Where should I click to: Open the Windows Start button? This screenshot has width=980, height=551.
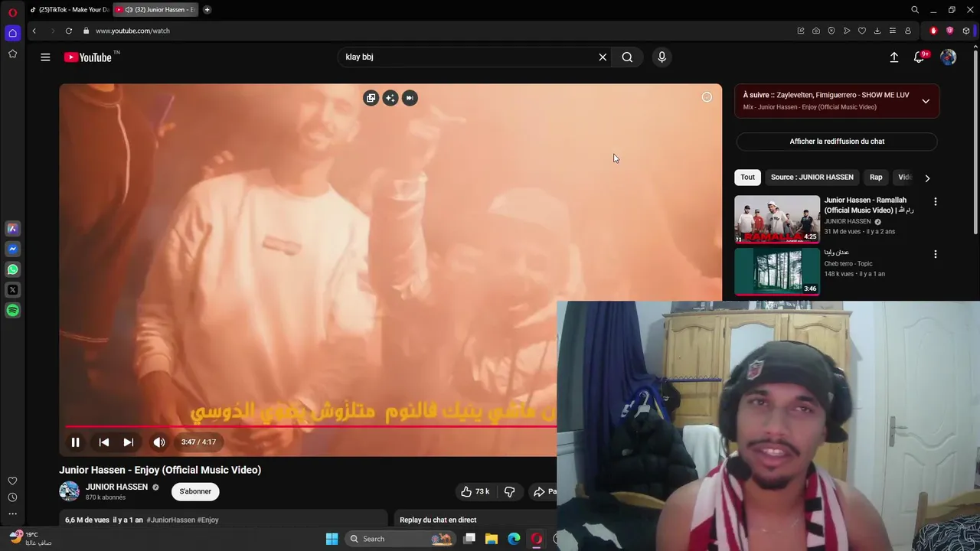(332, 539)
